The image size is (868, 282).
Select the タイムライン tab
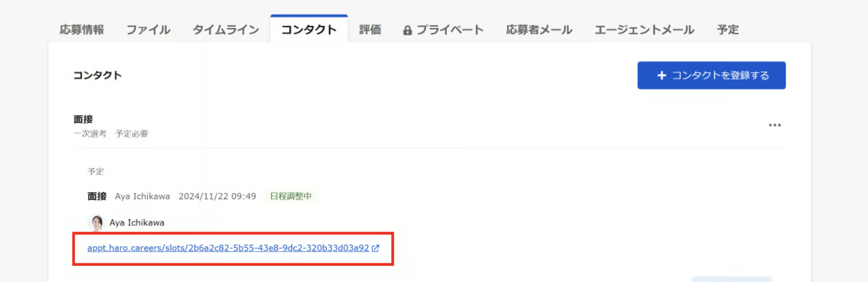tap(226, 30)
